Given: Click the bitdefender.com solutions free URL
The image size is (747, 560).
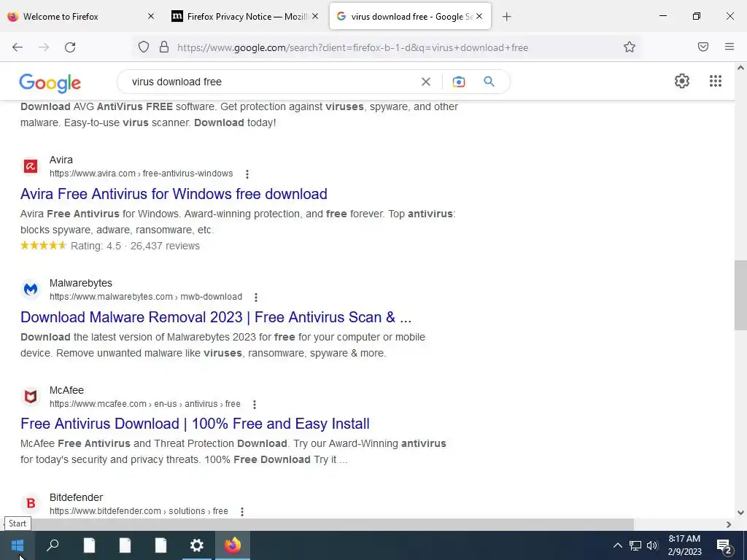Looking at the screenshot, I should click(139, 511).
